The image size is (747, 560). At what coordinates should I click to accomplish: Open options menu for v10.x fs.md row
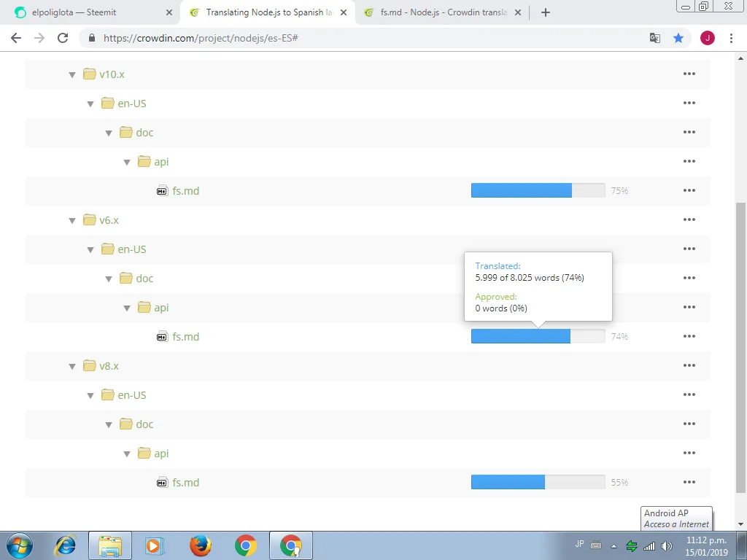(689, 190)
